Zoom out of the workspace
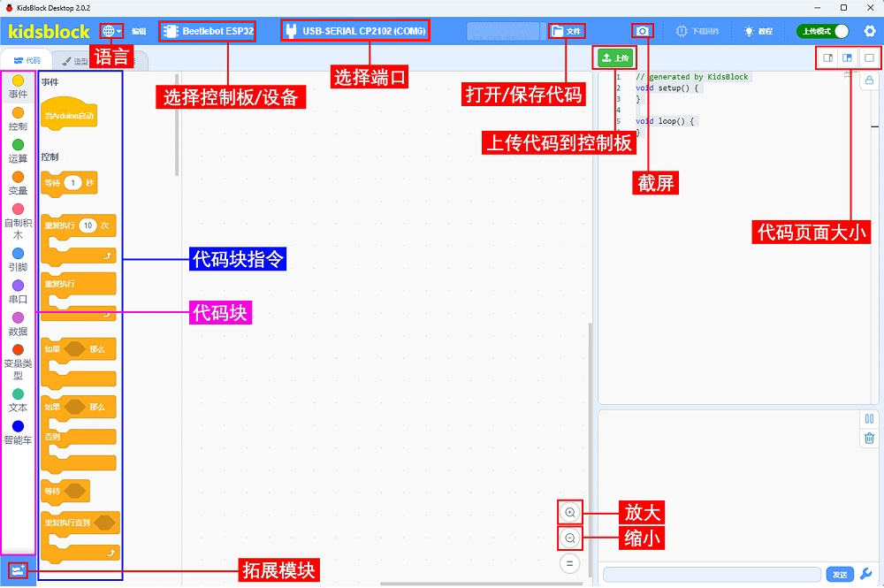The width and height of the screenshot is (884, 588). pyautogui.click(x=570, y=538)
